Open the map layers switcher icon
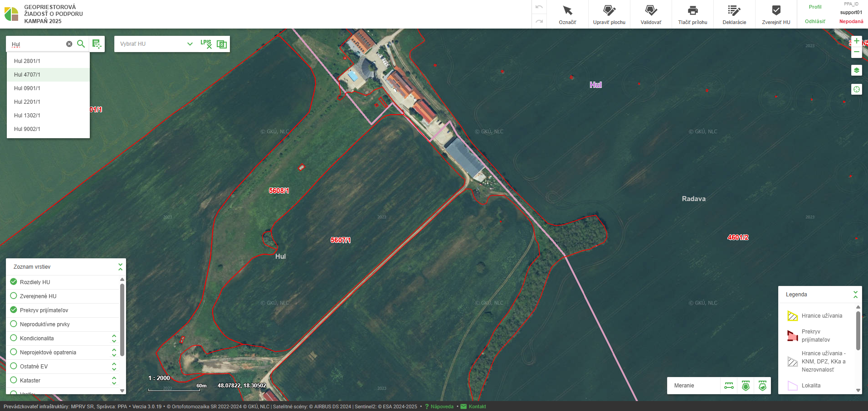Screen dimensions: 868x411 point(856,70)
